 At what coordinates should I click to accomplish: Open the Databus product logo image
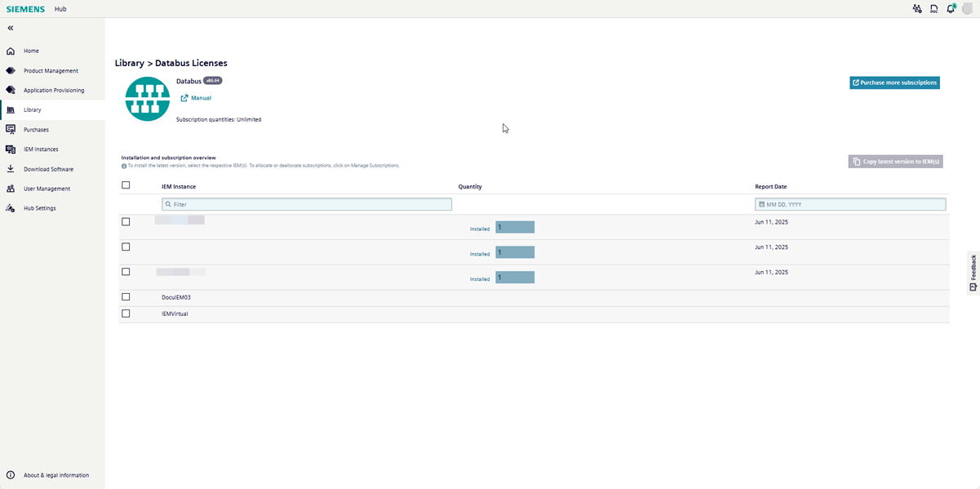click(x=147, y=98)
